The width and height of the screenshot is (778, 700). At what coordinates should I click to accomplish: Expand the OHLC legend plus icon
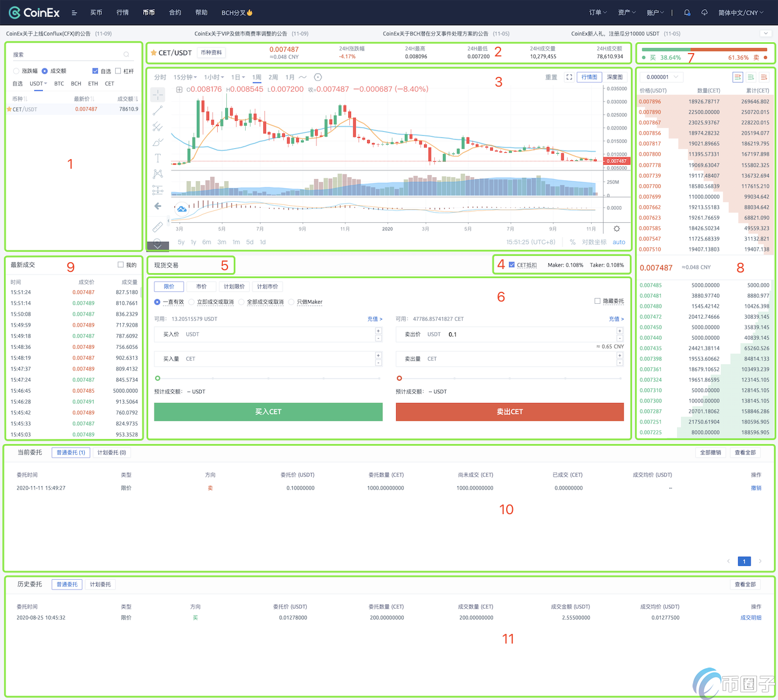[179, 89]
